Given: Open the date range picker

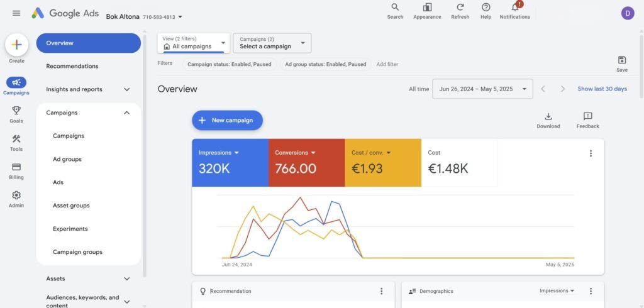Looking at the screenshot, I should (482, 89).
